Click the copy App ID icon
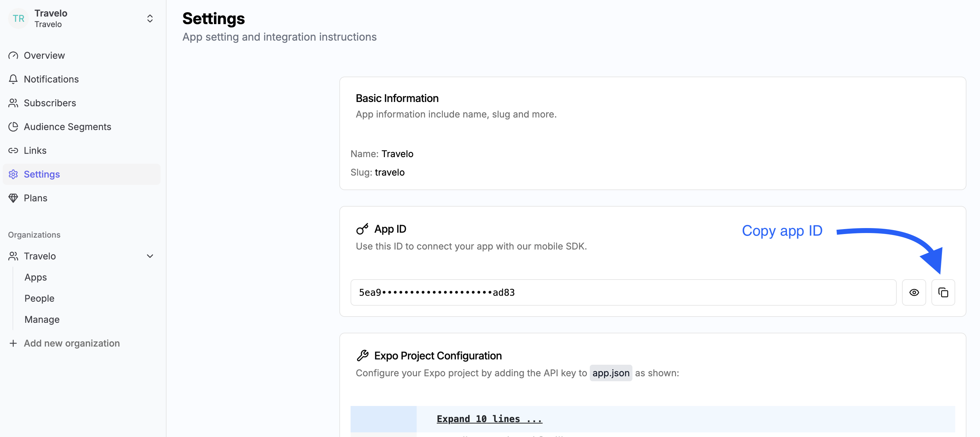The height and width of the screenshot is (437, 980). pyautogui.click(x=943, y=292)
